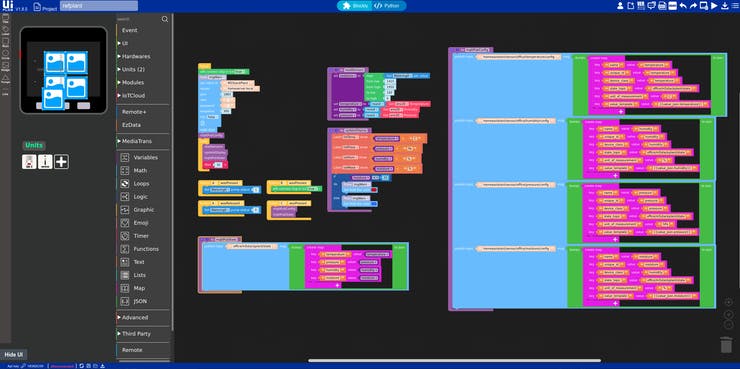The width and height of the screenshot is (740, 369).
Task: Open the user account icon
Action: [620, 6]
